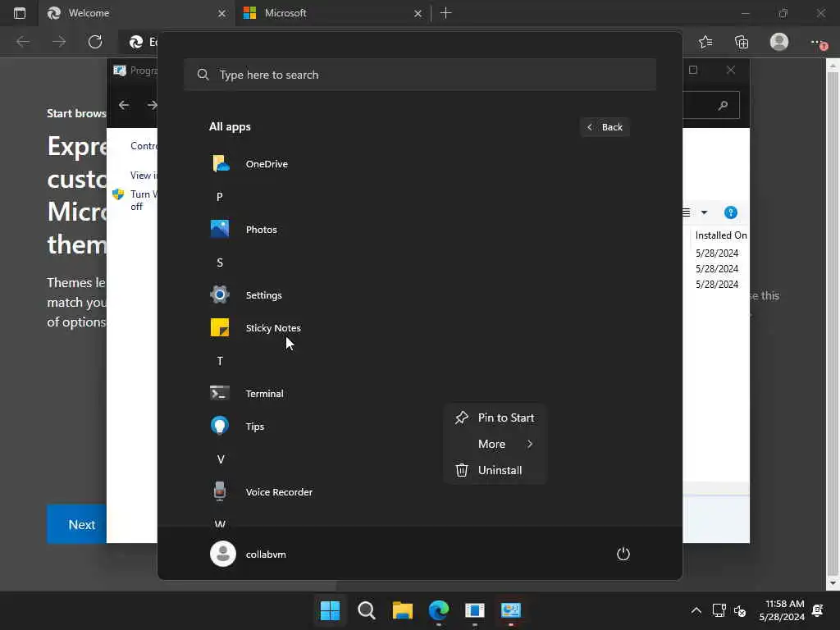840x630 pixels.
Task: Open the notification center bell icon
Action: [x=818, y=610]
